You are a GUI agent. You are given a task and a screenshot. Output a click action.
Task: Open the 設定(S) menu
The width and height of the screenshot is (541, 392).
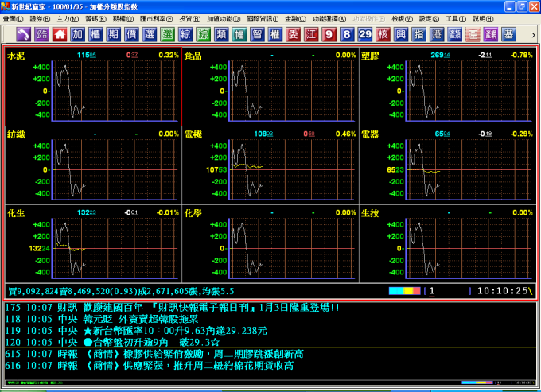pos(429,19)
